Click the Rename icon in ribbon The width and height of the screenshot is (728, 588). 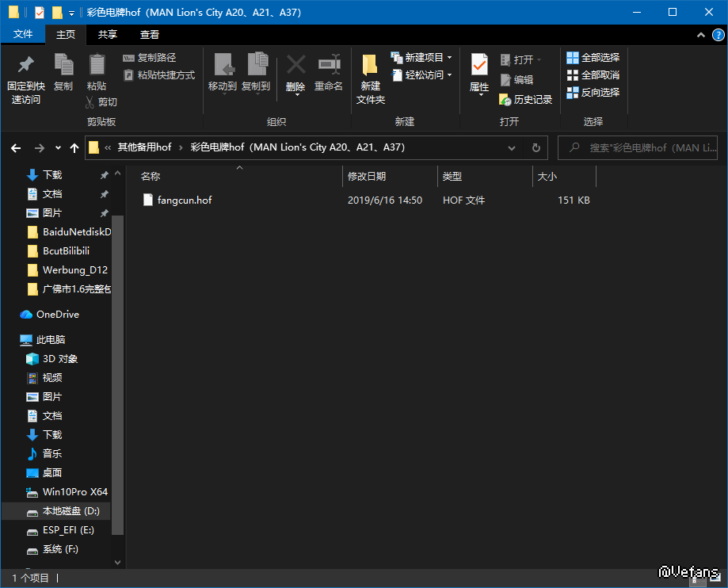coord(328,65)
